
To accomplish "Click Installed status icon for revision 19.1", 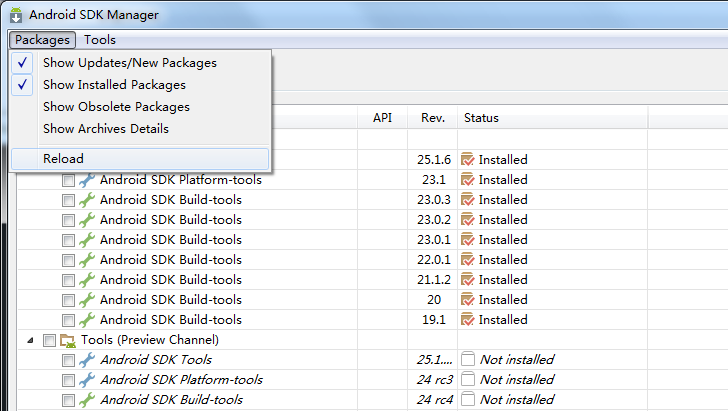I will click(x=468, y=319).
